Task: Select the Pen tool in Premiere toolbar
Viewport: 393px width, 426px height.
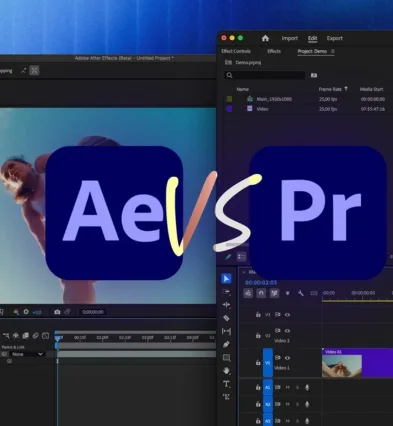Action: 226,344
